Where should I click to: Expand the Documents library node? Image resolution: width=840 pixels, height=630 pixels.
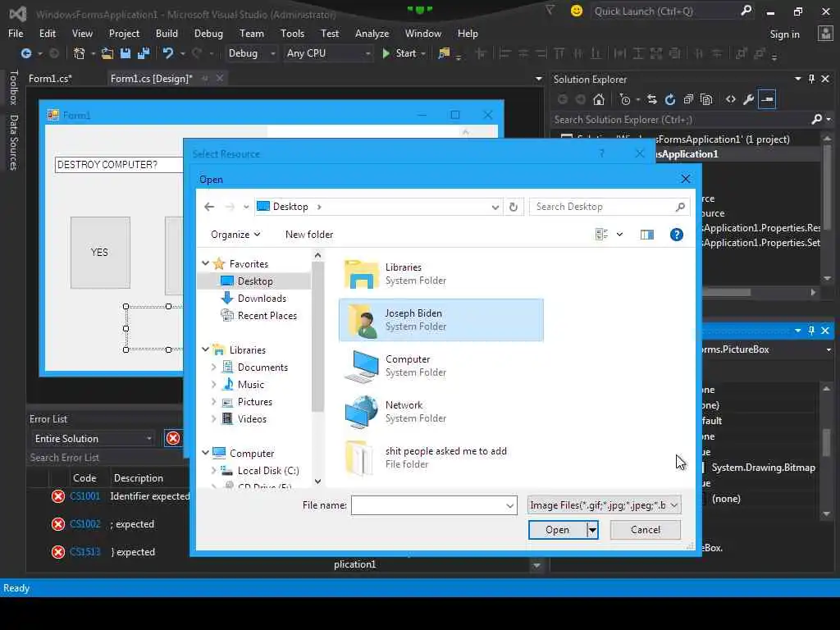(214, 367)
